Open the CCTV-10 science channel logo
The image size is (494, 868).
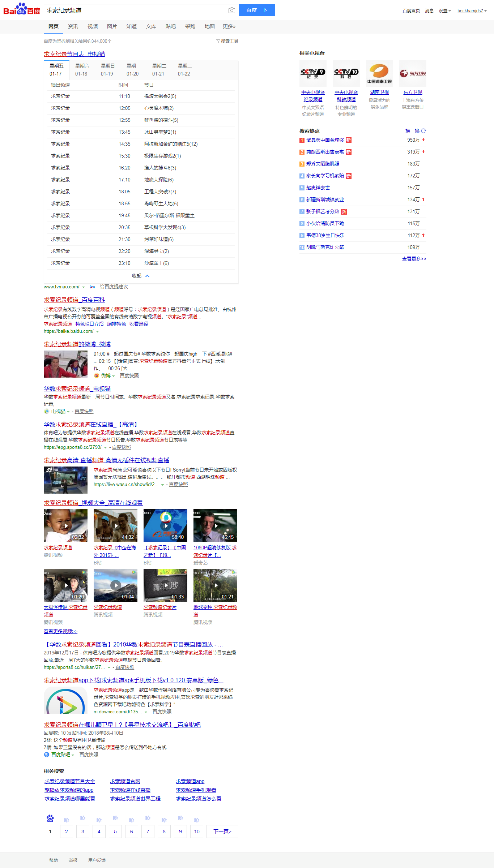pyautogui.click(x=346, y=74)
